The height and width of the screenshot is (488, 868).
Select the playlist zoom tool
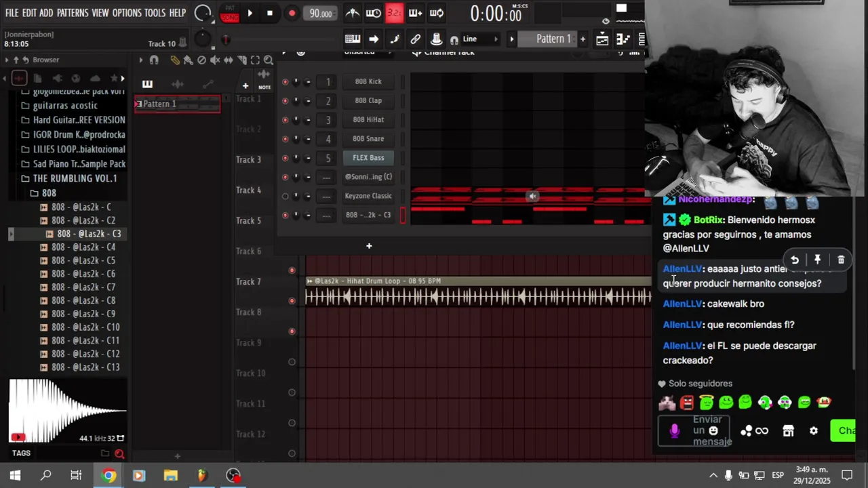[x=269, y=60]
